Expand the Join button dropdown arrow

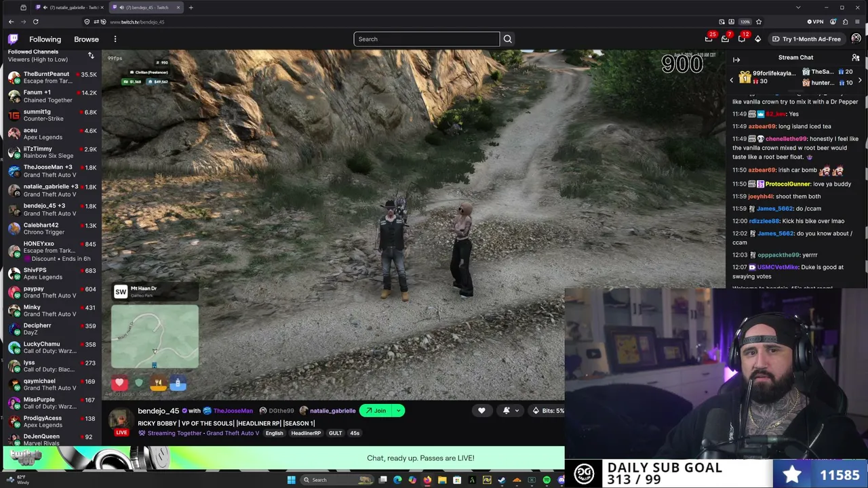tap(399, 411)
